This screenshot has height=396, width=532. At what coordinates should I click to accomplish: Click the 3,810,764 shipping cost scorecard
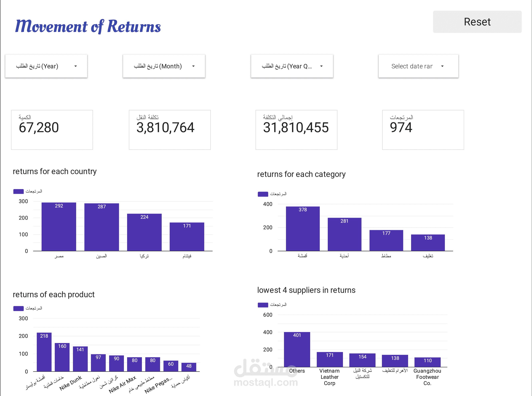click(x=170, y=130)
